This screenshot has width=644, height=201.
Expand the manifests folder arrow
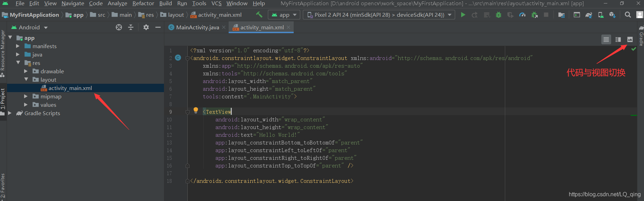pyautogui.click(x=18, y=46)
